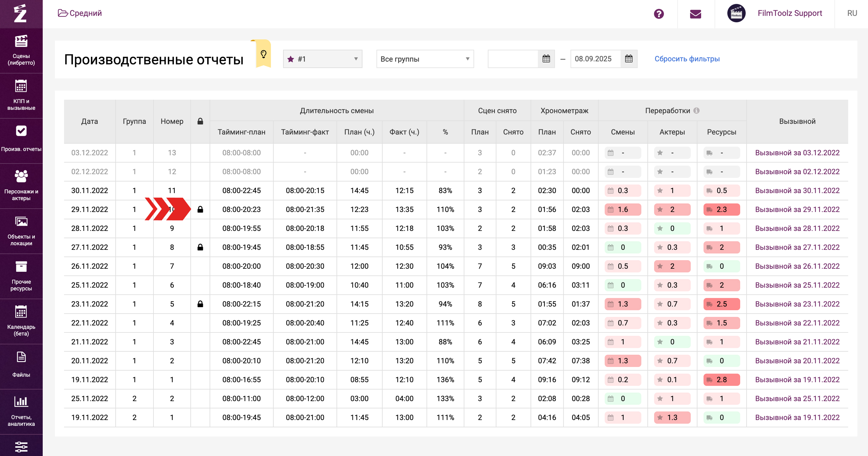Click Ресурсы overtime badge 2.8 in 19.11.2022 group 1 row
This screenshot has width=868, height=456.
(x=722, y=379)
